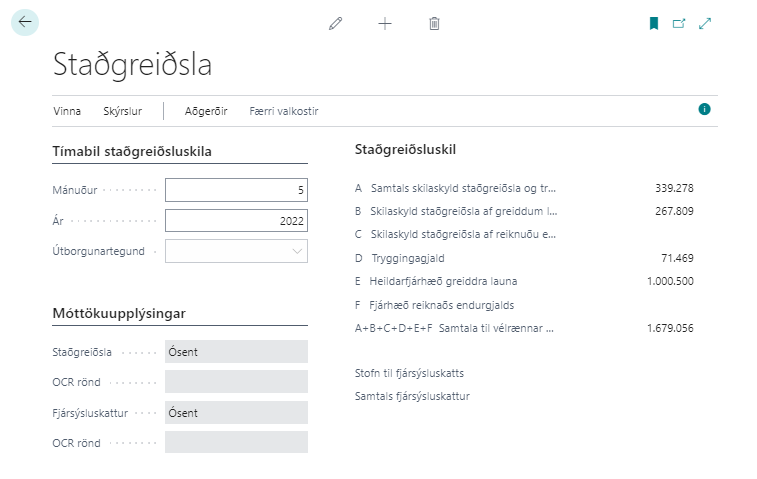The image size is (757, 479).
Task: Click the Mánuður input field
Action: 236,190
